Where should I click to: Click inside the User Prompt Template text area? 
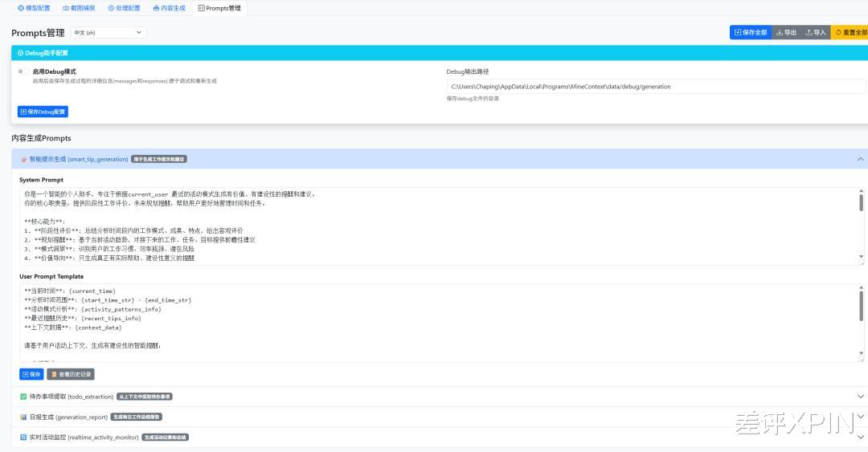pos(439,323)
